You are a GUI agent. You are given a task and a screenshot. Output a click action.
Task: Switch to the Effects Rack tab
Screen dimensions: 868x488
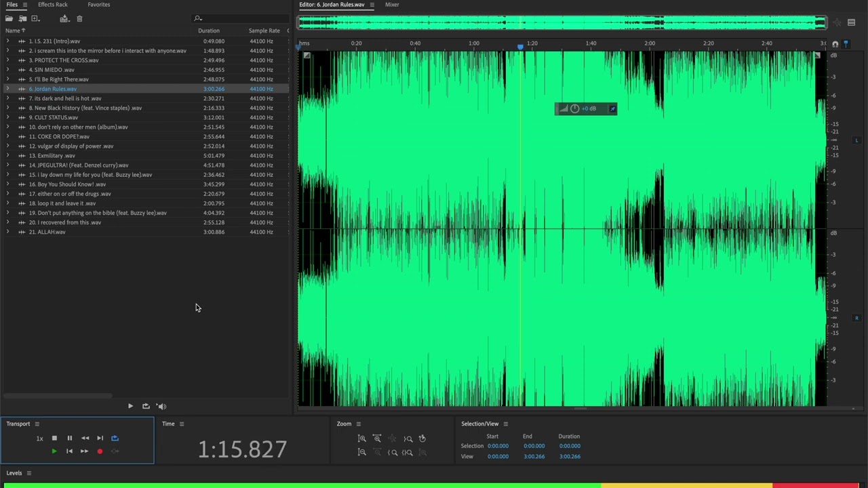[53, 5]
